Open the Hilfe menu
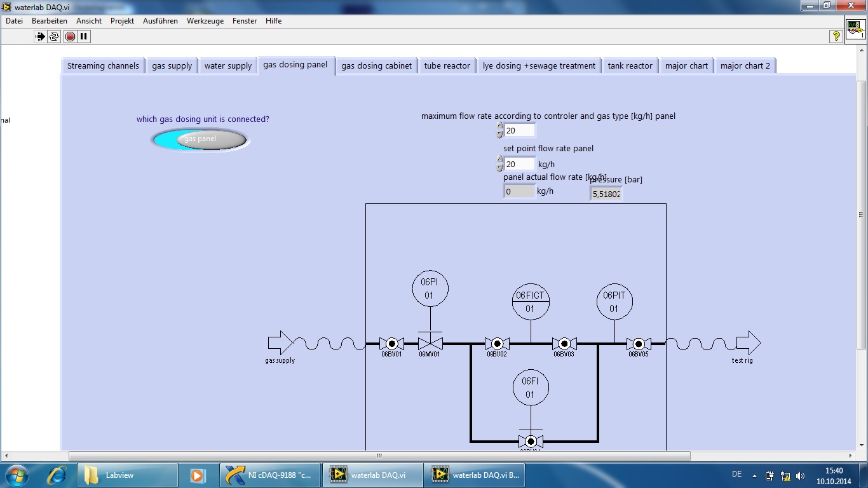 (274, 21)
